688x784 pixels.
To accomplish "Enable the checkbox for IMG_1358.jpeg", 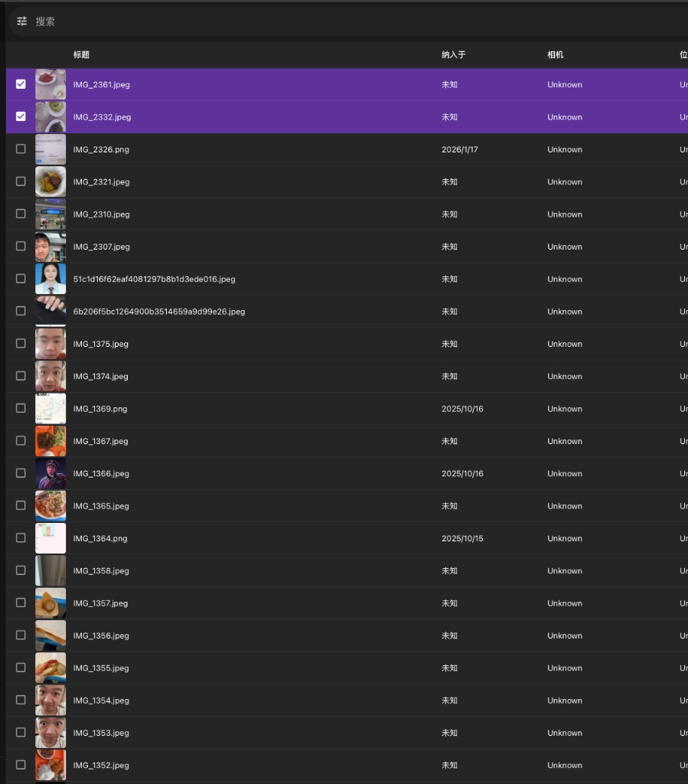I will tap(21, 570).
